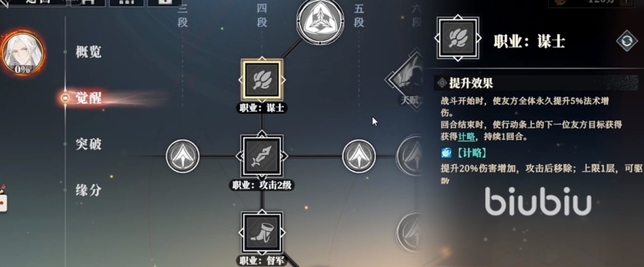This screenshot has height=267, width=644.
Task: Select the 职业: 督军 boot node
Action: 262,232
